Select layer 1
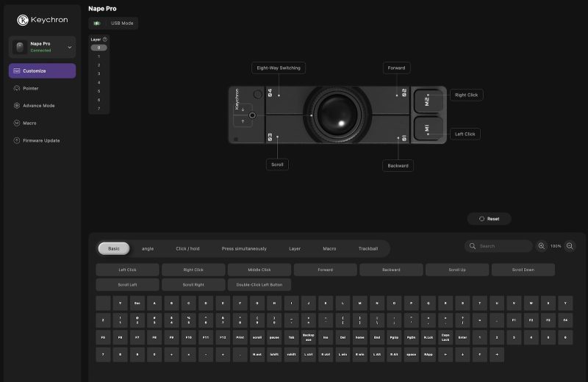 (x=99, y=57)
